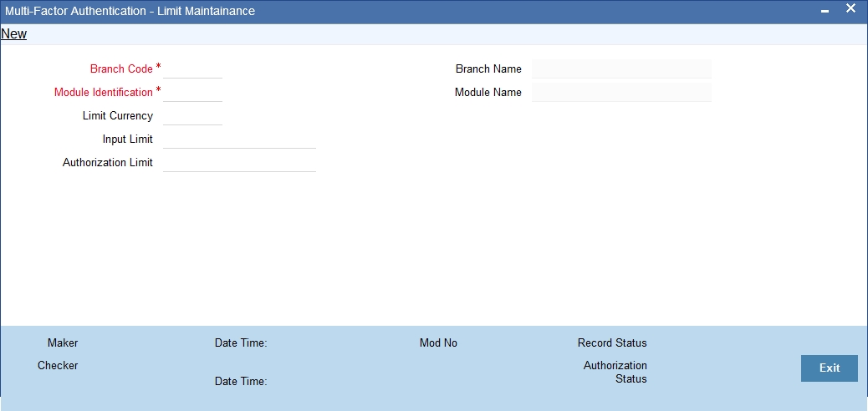Image resolution: width=868 pixels, height=411 pixels.
Task: Click the Input Limit label
Action: click(128, 139)
